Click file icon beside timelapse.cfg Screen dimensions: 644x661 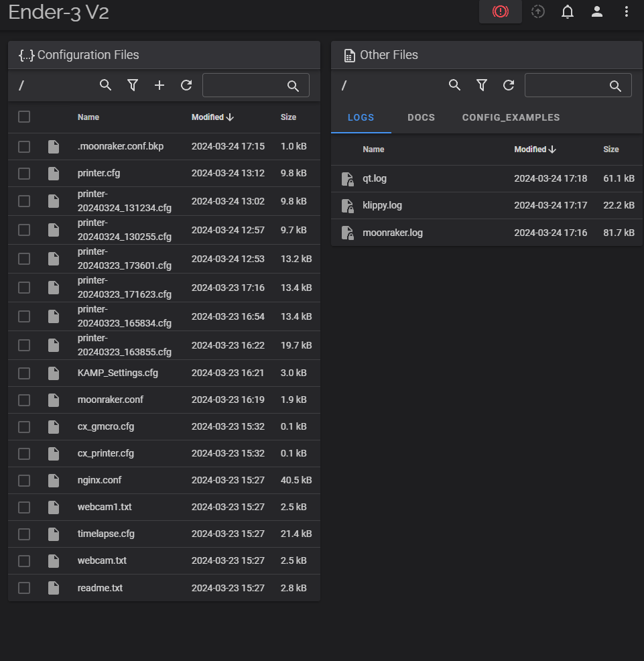[54, 534]
